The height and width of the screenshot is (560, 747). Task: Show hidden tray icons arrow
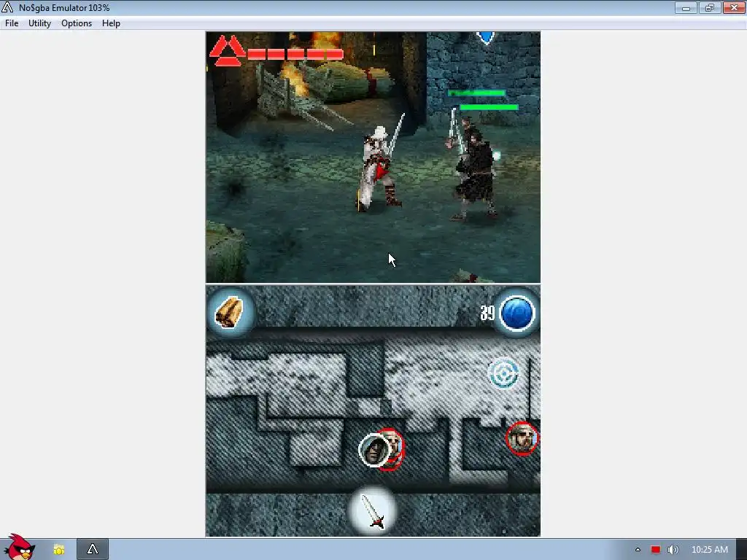(x=638, y=550)
